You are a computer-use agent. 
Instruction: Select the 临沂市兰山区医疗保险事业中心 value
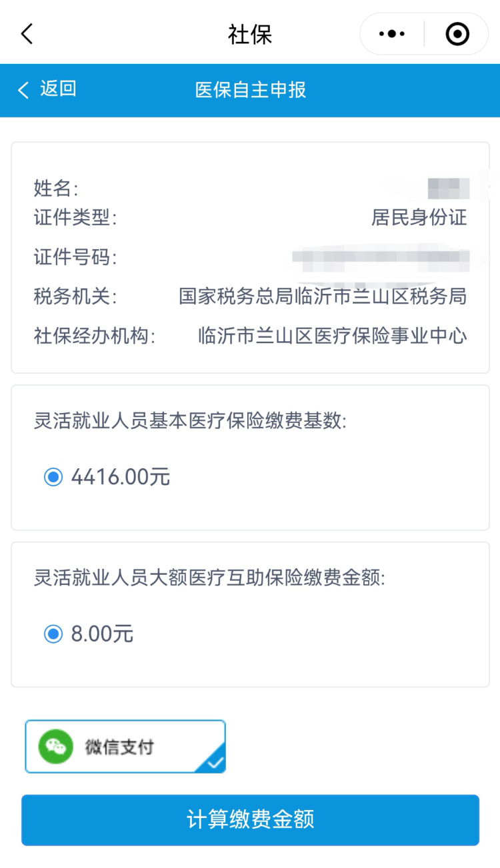coord(333,336)
